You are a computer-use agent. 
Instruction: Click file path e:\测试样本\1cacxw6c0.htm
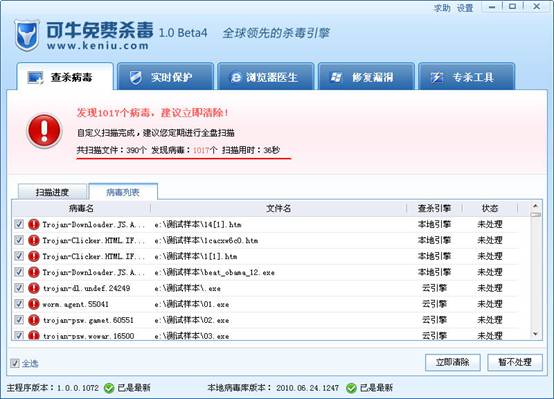[x=206, y=240]
